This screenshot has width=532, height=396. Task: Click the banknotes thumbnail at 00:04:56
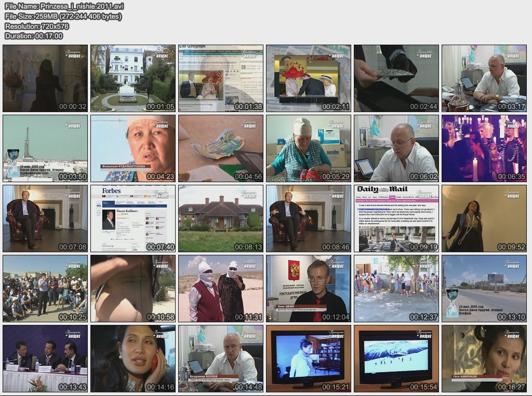click(x=221, y=148)
